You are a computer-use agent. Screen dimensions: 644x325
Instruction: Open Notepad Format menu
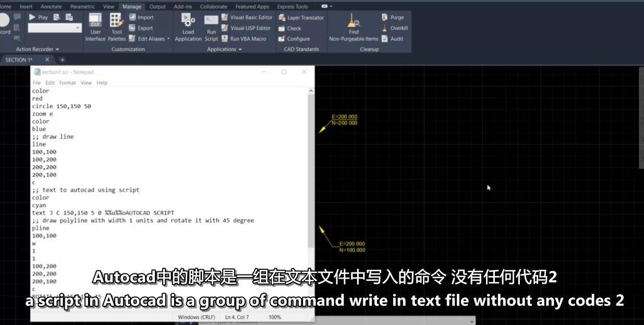(67, 82)
